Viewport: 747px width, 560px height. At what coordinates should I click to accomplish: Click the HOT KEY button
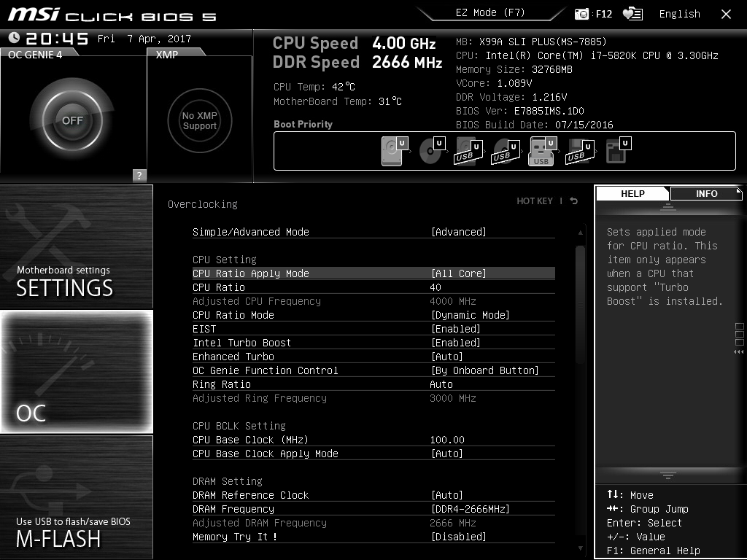coord(535,201)
